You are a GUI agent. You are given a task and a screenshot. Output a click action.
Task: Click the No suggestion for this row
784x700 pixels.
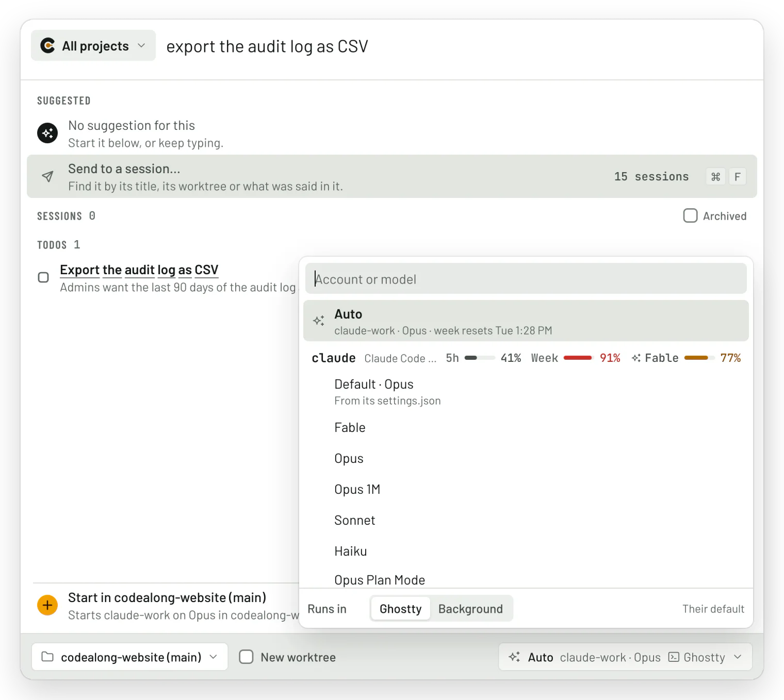[392, 134]
